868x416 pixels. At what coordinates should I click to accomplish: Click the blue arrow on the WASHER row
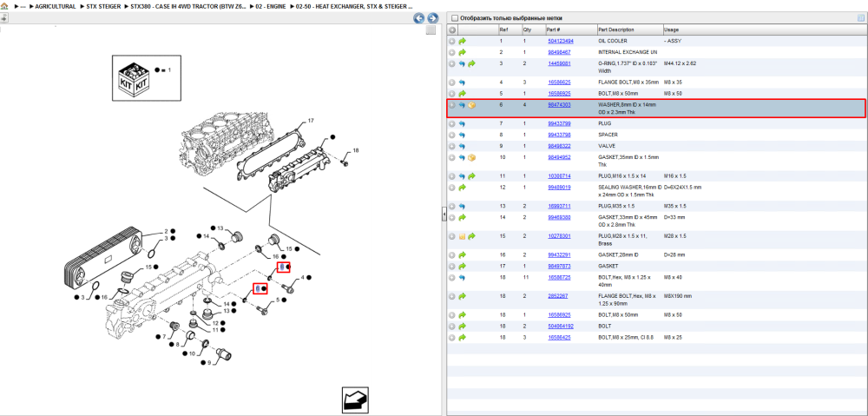click(463, 105)
